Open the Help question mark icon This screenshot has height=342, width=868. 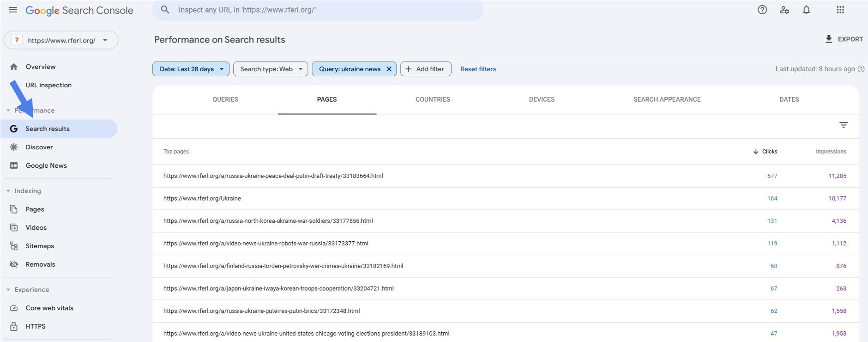click(x=762, y=10)
